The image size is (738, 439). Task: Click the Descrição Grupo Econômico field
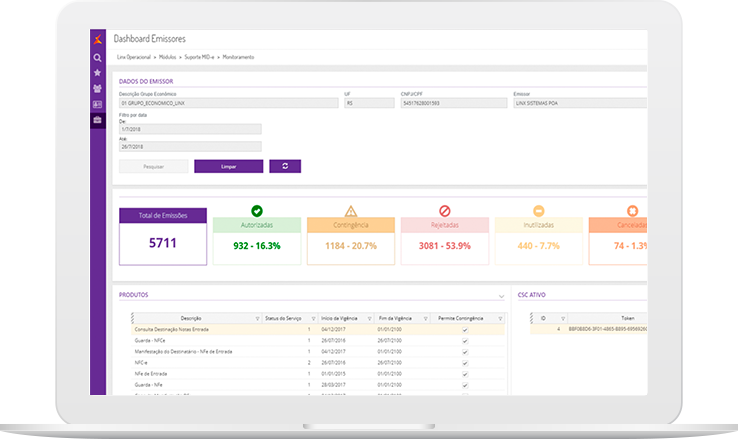227,102
